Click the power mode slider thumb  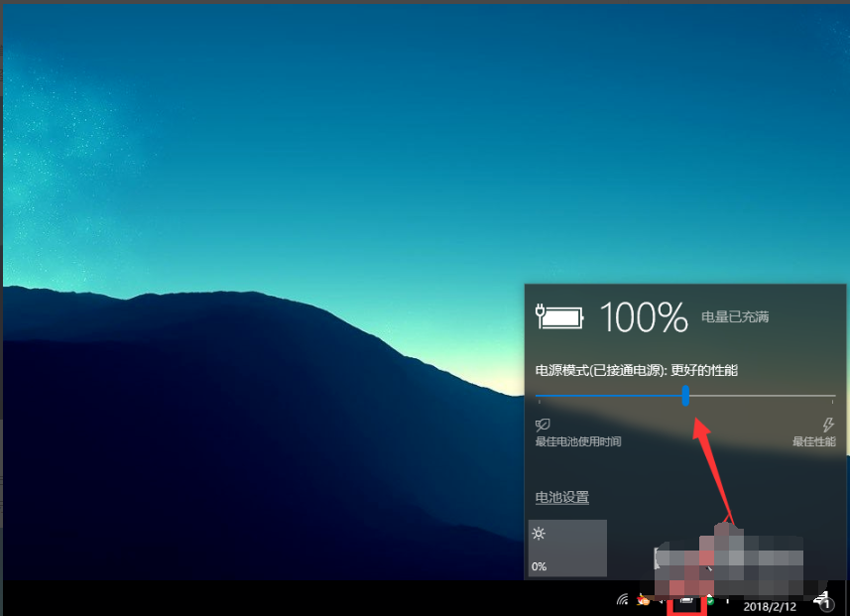[685, 396]
